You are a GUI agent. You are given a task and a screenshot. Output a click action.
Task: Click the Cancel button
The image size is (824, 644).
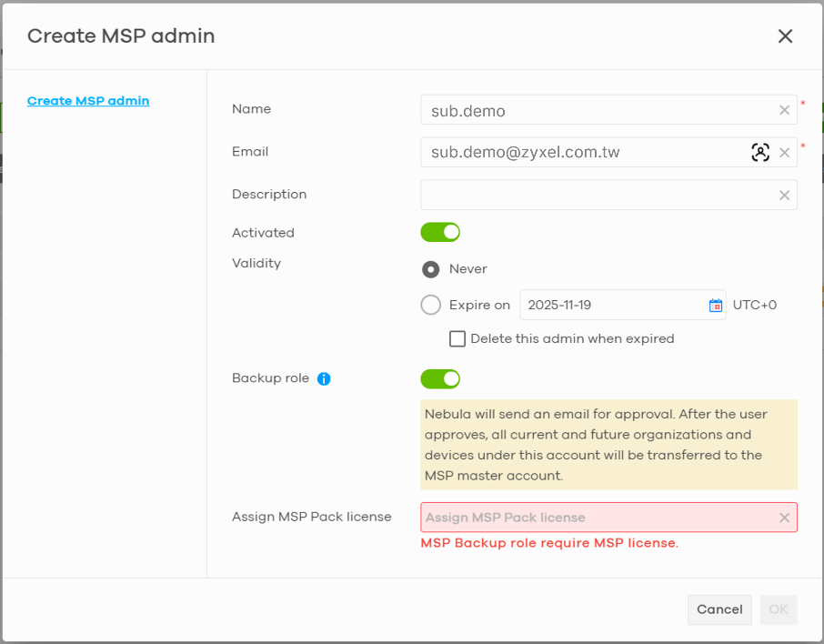[719, 609]
